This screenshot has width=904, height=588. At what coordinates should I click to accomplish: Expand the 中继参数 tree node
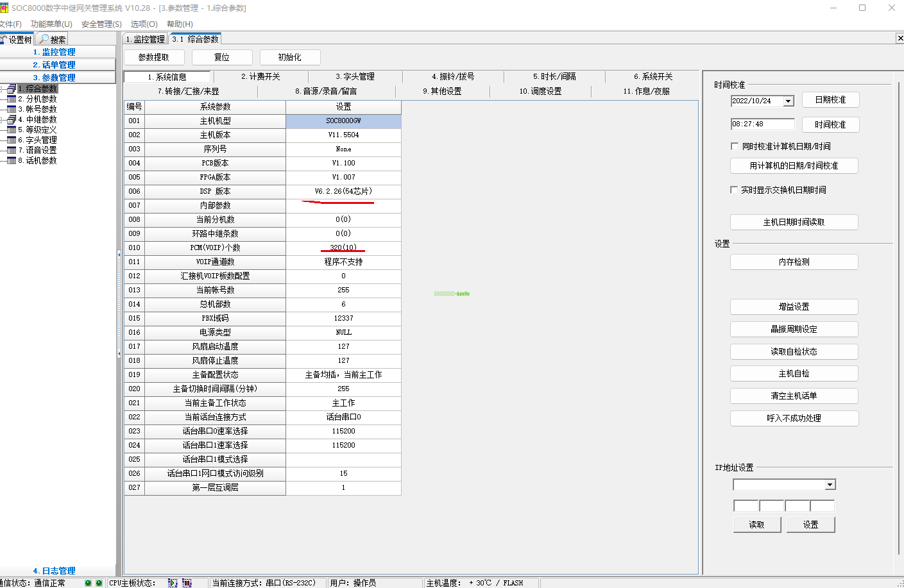(3, 119)
